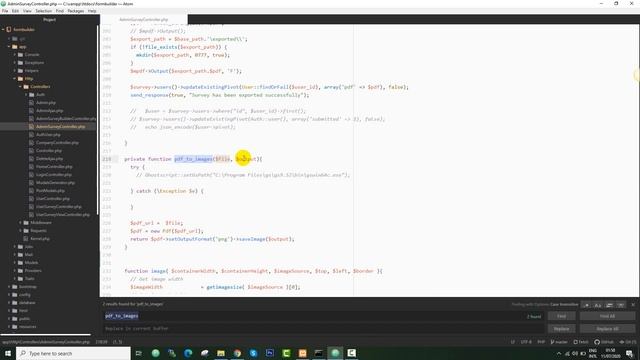Image resolution: width=640 pixels, height=360 pixels.
Task: Open the notification center icon
Action: (x=630, y=353)
